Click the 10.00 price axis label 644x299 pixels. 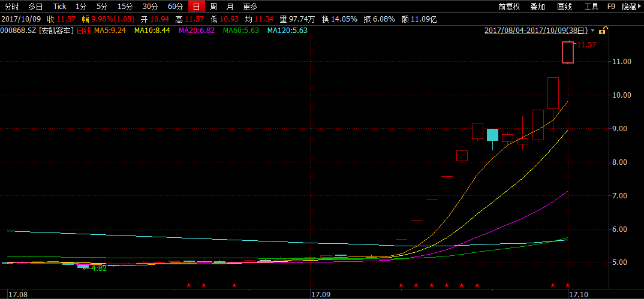click(x=621, y=95)
